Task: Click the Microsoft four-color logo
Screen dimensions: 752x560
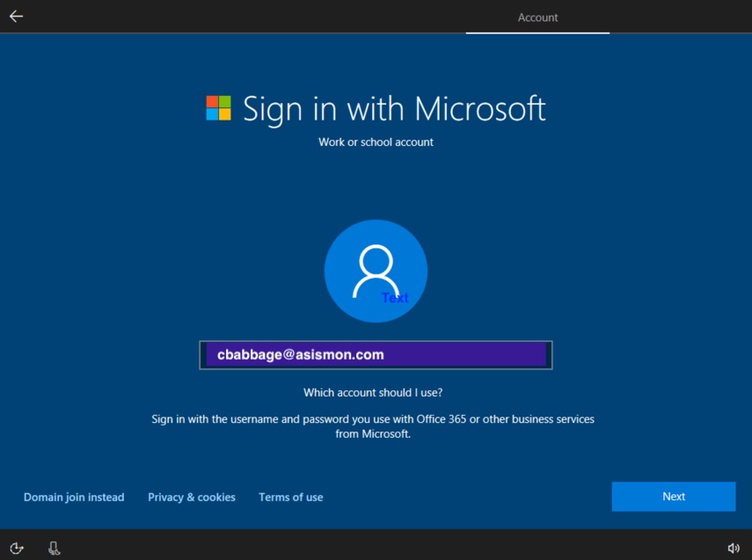Action: [219, 108]
